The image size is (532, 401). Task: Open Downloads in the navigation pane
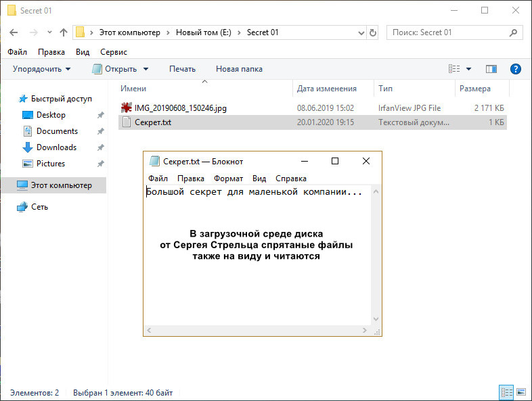coord(56,147)
